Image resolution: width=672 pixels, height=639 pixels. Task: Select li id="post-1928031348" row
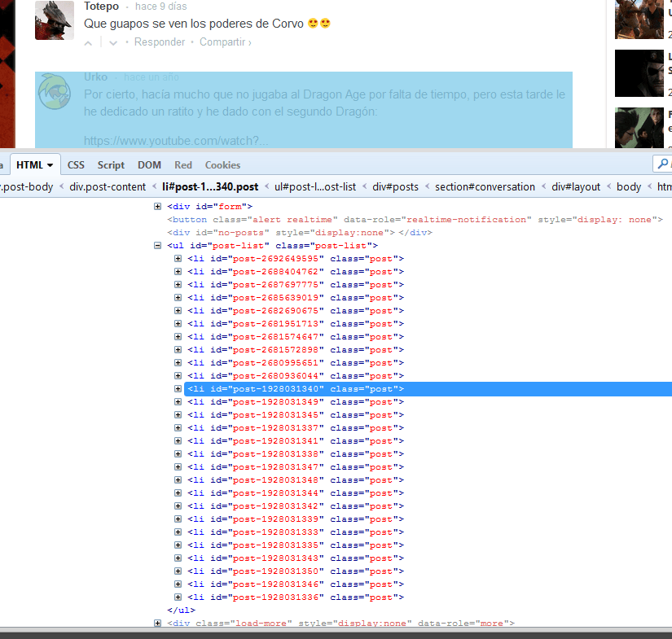point(296,480)
